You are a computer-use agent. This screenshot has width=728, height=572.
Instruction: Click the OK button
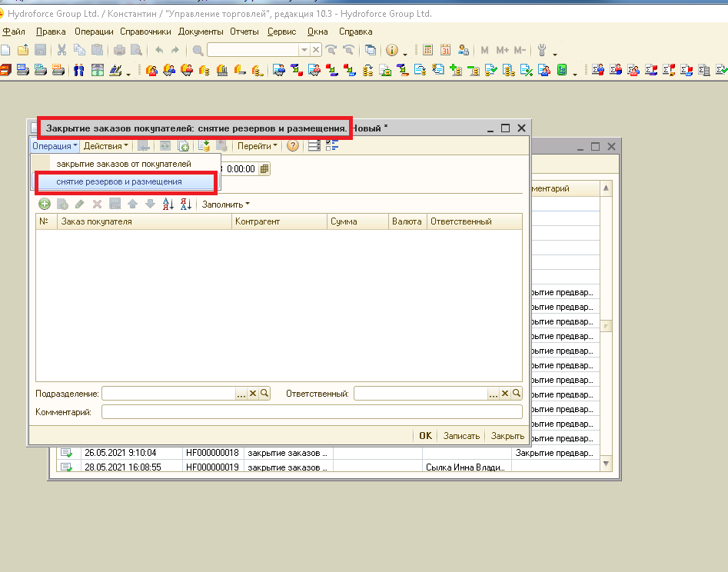[425, 435]
